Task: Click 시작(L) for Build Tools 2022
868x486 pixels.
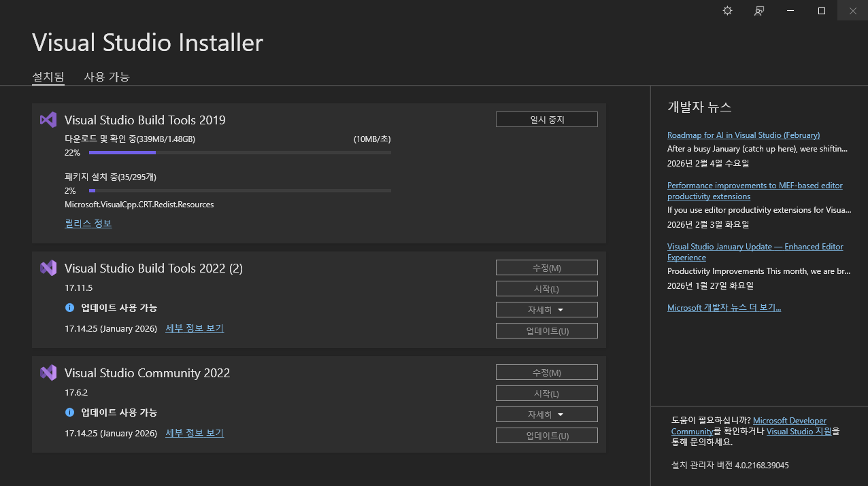Action: (x=547, y=289)
